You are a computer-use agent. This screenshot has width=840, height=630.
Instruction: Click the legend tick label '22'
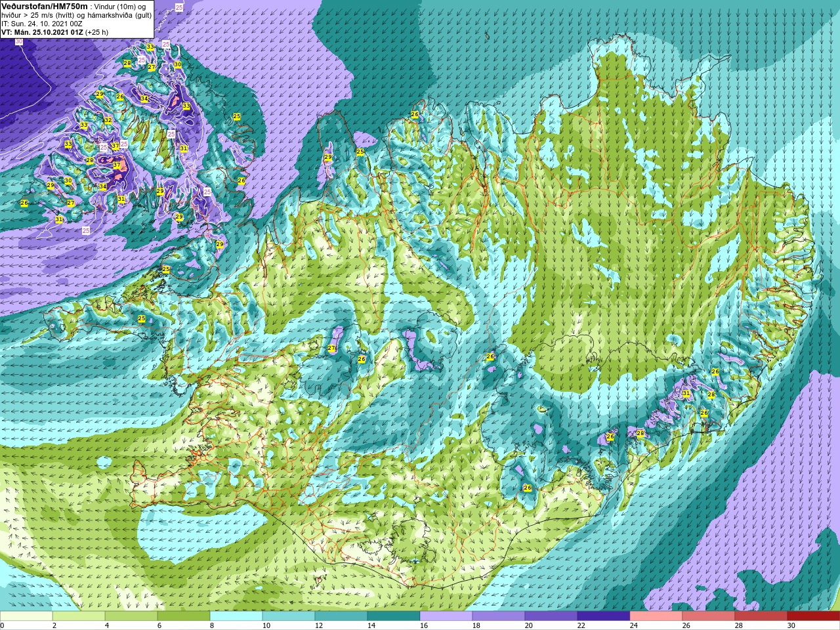pyautogui.click(x=581, y=625)
